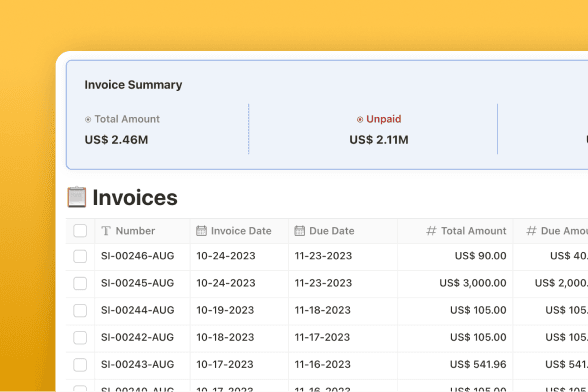Click due date 11-18-2023
The width and height of the screenshot is (588, 392).
(322, 310)
